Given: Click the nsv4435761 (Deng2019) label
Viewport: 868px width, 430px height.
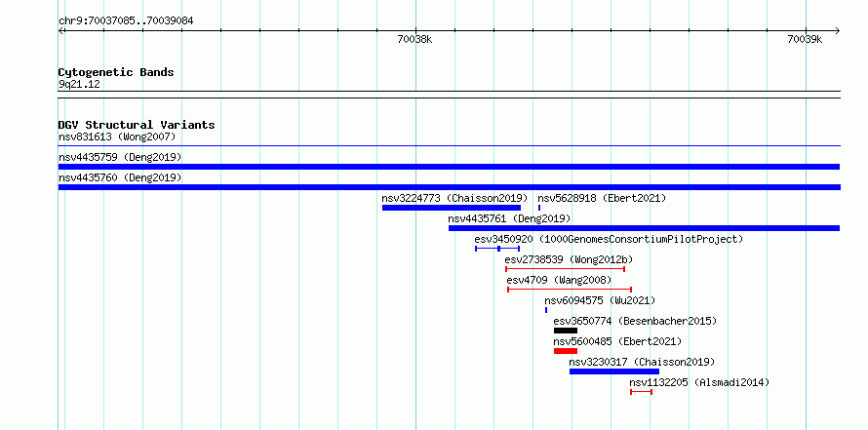Looking at the screenshot, I should pyautogui.click(x=509, y=218).
